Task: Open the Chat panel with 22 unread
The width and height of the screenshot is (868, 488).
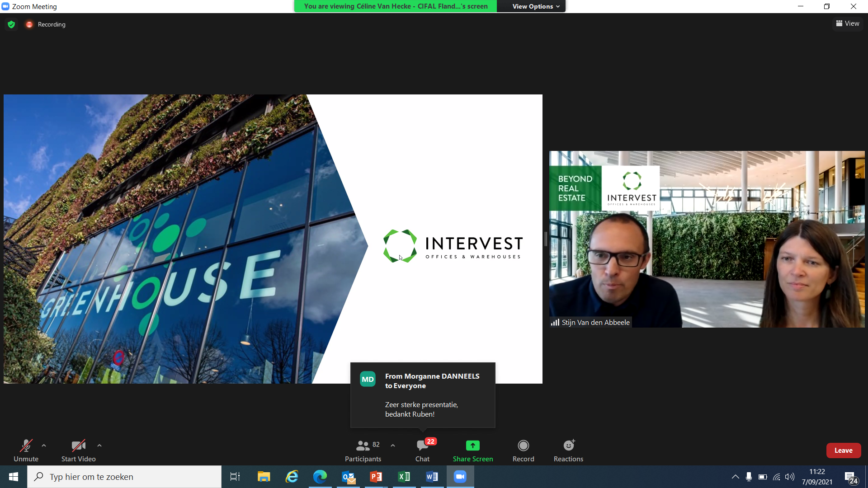Action: [423, 446]
